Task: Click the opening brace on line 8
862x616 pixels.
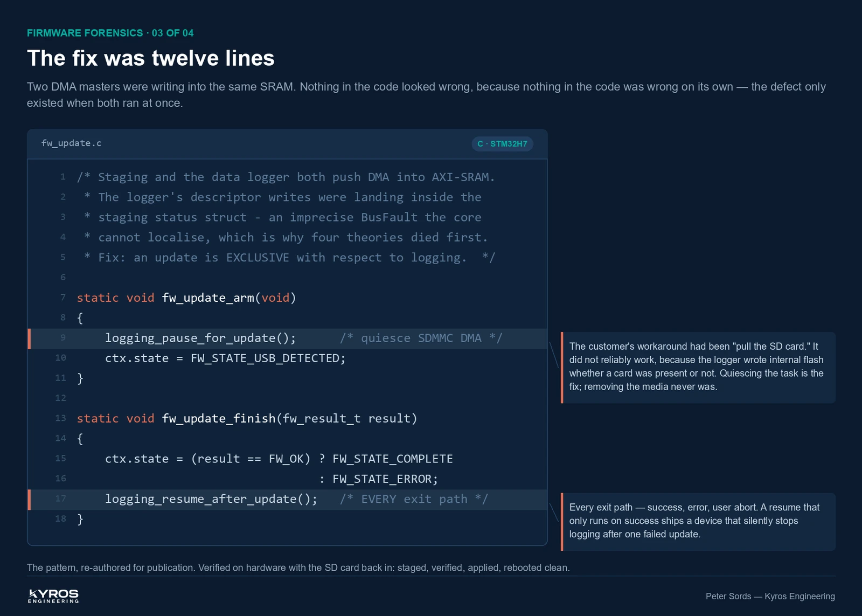Action: (x=80, y=318)
